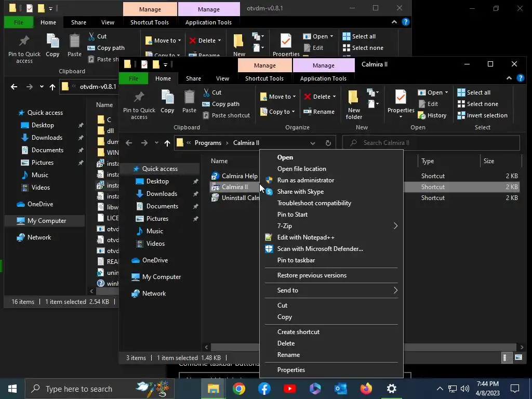Open Google Chrome from the taskbar
532x399 pixels.
[239, 389]
